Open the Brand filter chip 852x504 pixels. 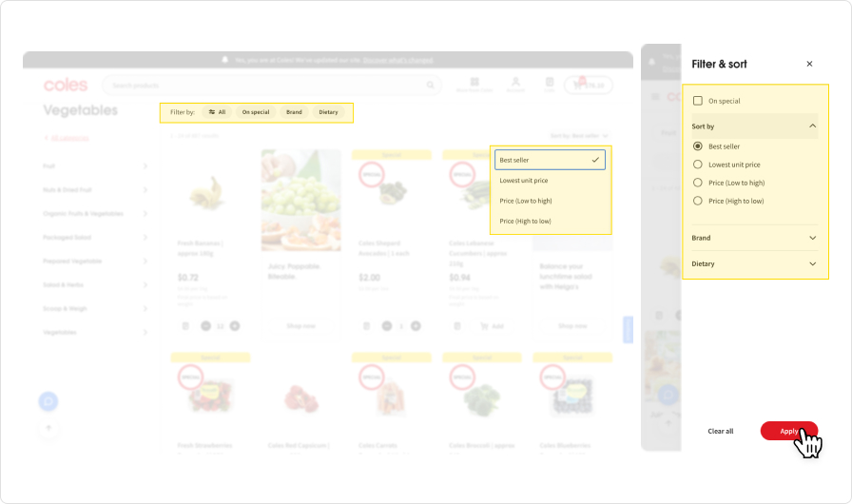(294, 112)
